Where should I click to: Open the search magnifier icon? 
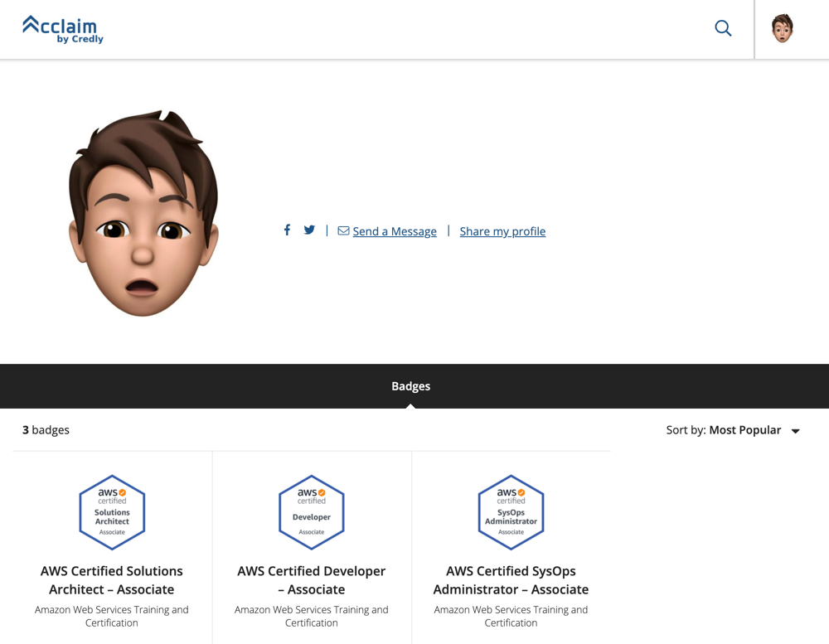coord(723,28)
